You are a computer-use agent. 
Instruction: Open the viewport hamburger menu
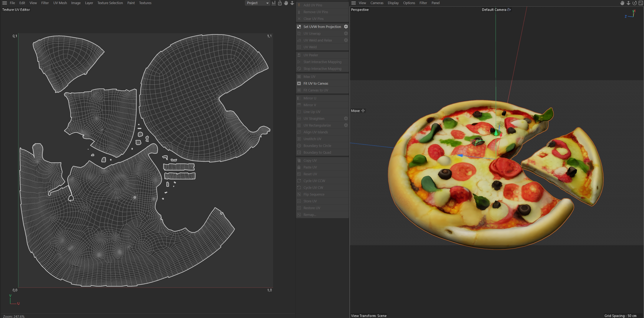tap(354, 3)
